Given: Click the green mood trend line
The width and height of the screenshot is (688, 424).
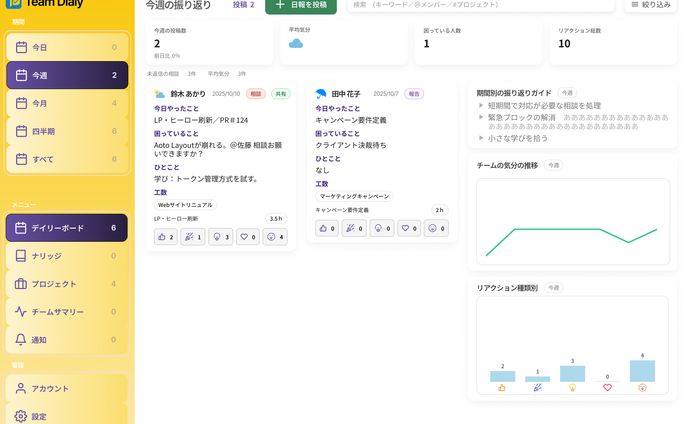Looking at the screenshot, I should click(570, 229).
